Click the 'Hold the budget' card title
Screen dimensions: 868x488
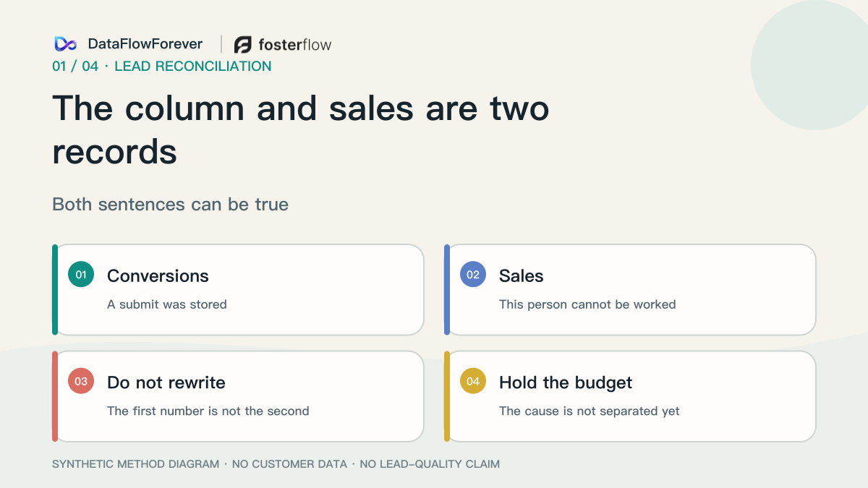566,382
